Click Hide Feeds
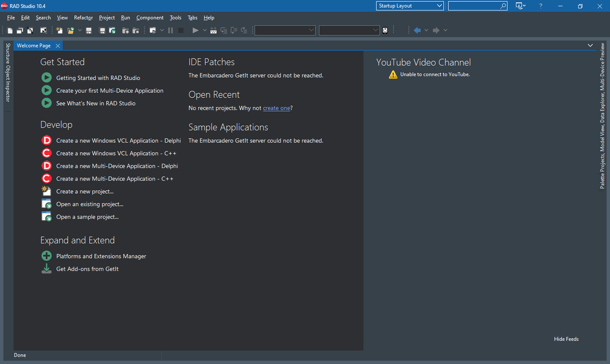The width and height of the screenshot is (610, 364). [566, 339]
